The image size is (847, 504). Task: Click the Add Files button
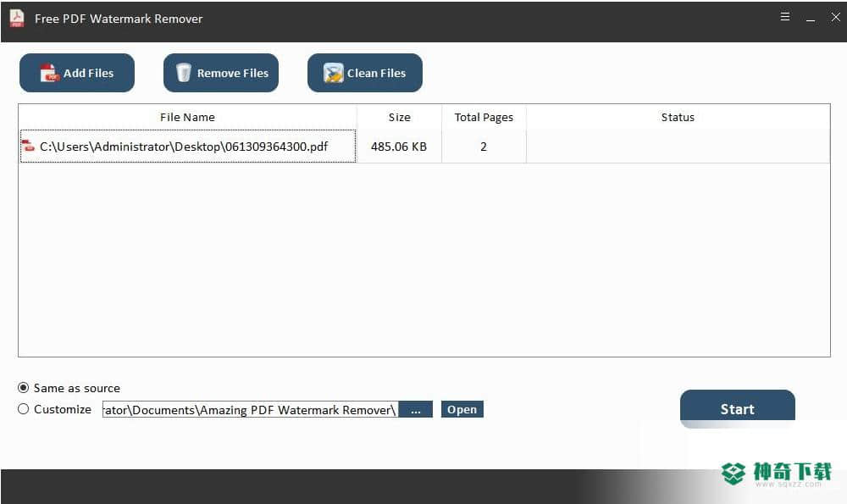pyautogui.click(x=77, y=73)
